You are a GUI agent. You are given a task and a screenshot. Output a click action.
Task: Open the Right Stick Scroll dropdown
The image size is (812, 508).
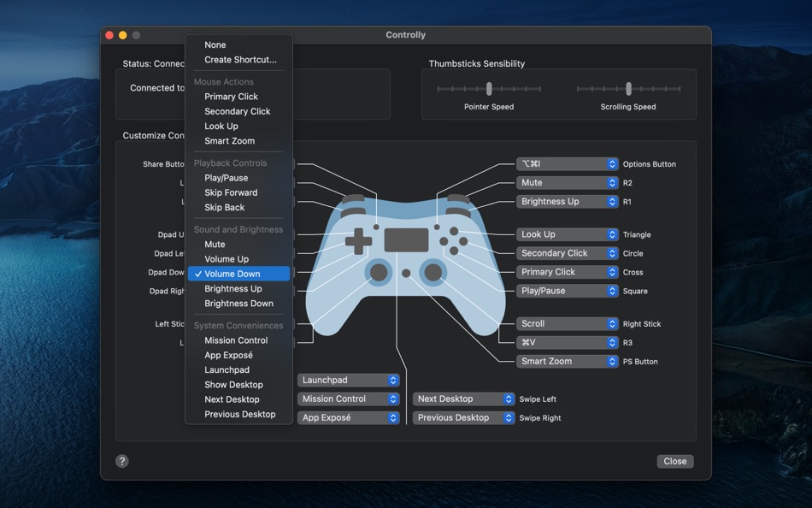(567, 323)
